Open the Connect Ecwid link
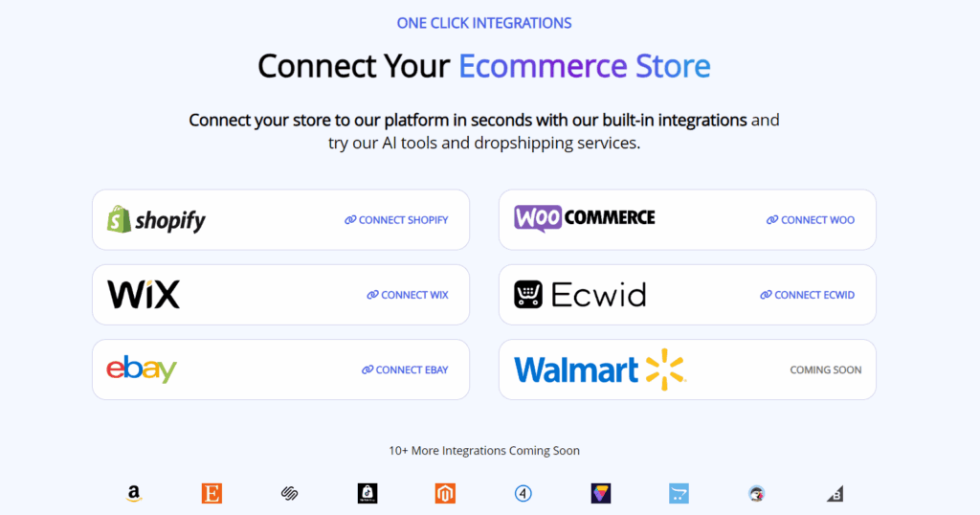 (807, 295)
